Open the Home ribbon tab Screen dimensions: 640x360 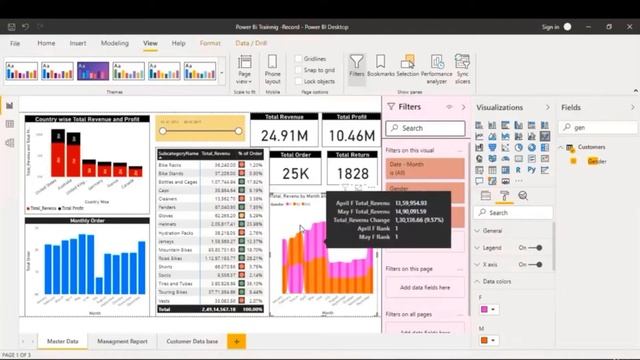point(46,43)
